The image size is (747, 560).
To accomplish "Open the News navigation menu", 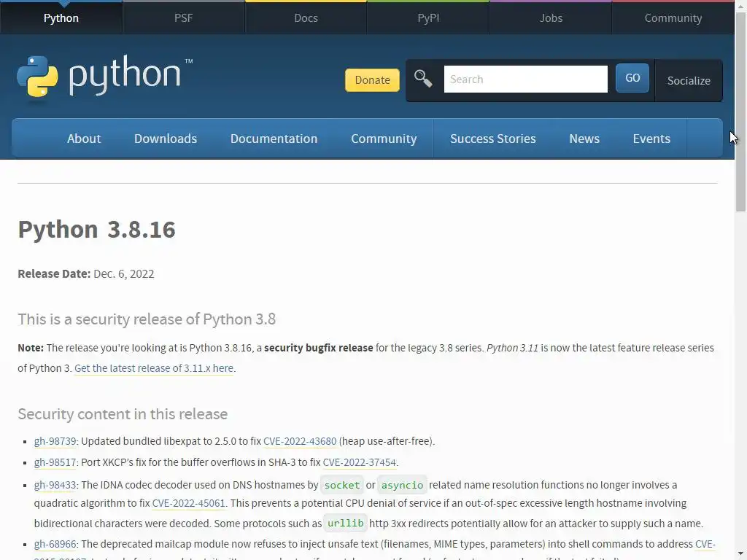I will click(584, 139).
